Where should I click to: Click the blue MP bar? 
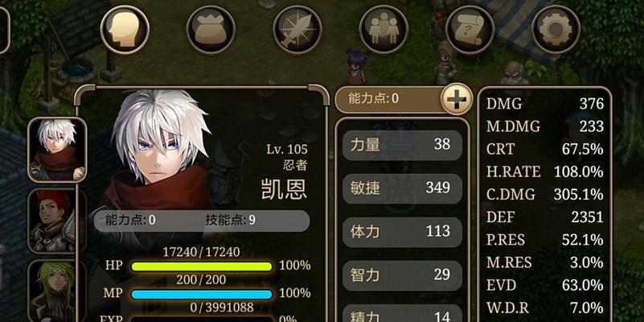(x=202, y=295)
